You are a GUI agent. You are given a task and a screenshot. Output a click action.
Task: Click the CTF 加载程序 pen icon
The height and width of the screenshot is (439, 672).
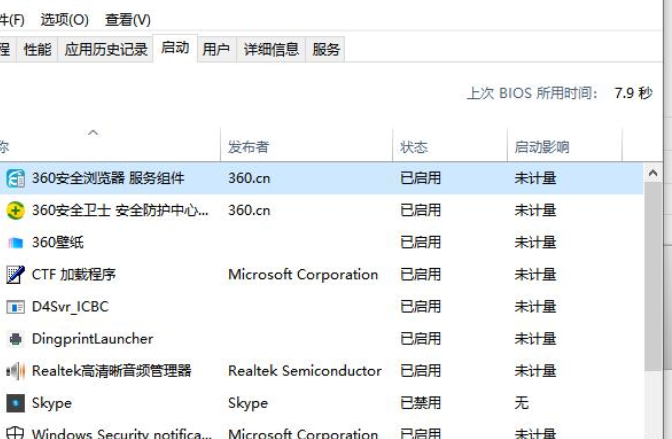click(15, 274)
